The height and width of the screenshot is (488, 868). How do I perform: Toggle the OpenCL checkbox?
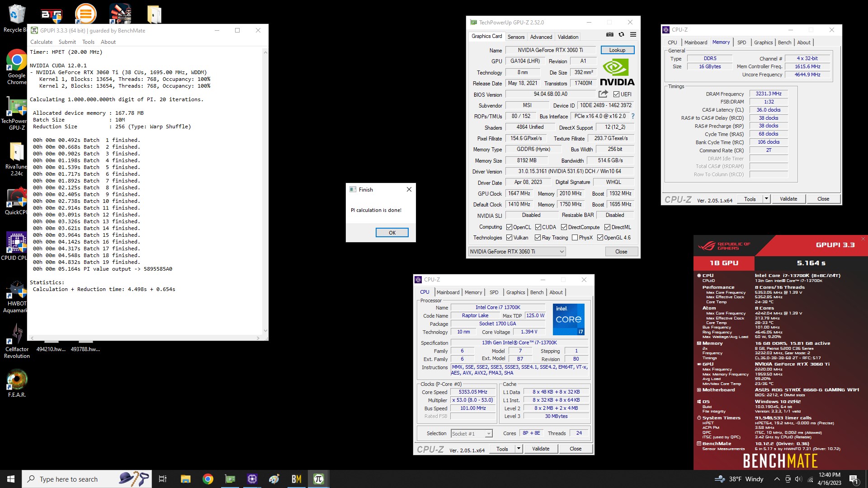[509, 227]
